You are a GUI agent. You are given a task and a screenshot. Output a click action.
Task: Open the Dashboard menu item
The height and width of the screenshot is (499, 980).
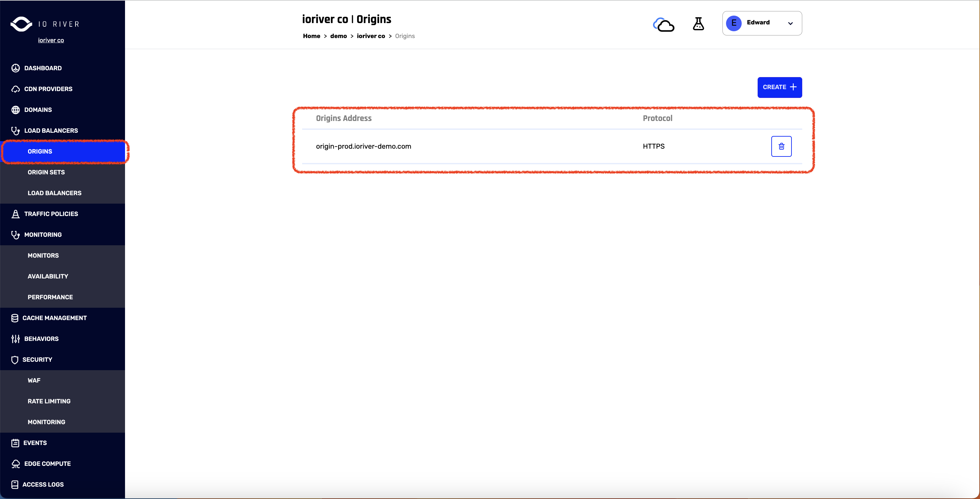(x=43, y=68)
